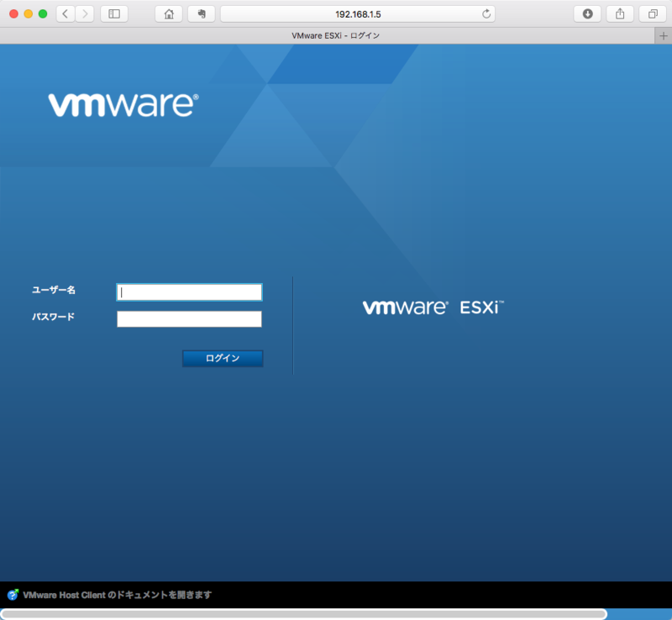This screenshot has width=672, height=620.
Task: Focus the ユーザー名 input field
Action: coord(190,292)
